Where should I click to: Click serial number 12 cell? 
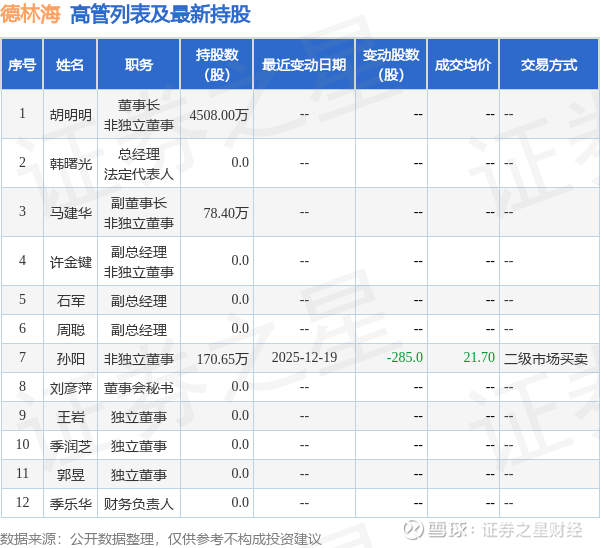22,502
